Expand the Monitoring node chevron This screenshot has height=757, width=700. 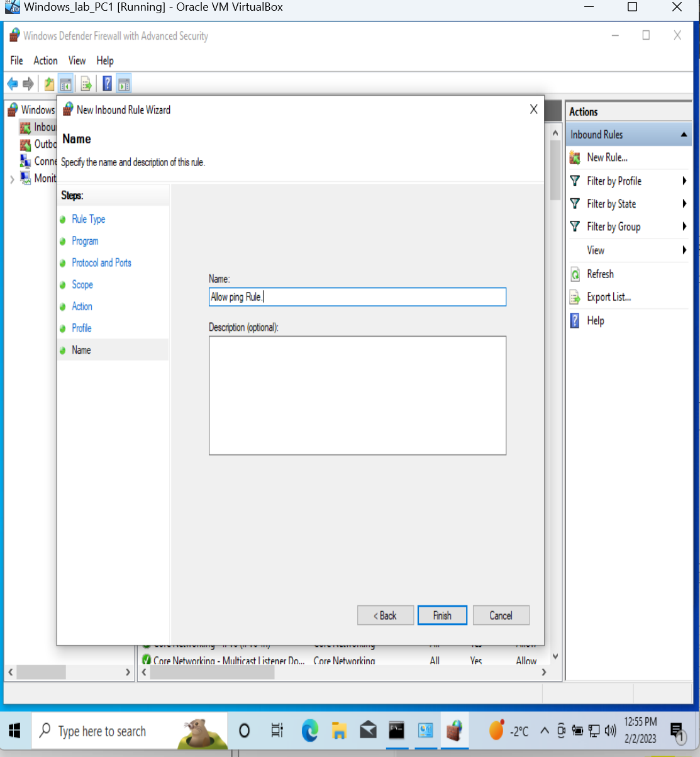(x=12, y=179)
